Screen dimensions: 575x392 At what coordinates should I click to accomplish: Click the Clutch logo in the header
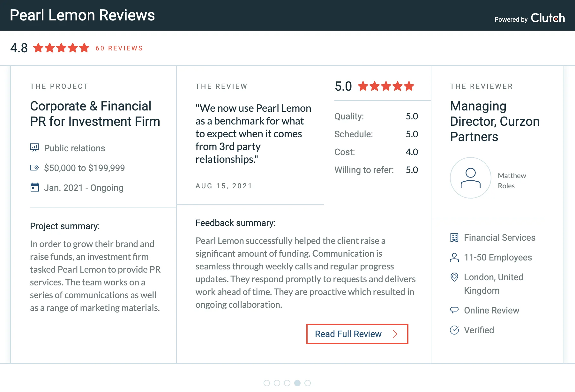click(548, 18)
